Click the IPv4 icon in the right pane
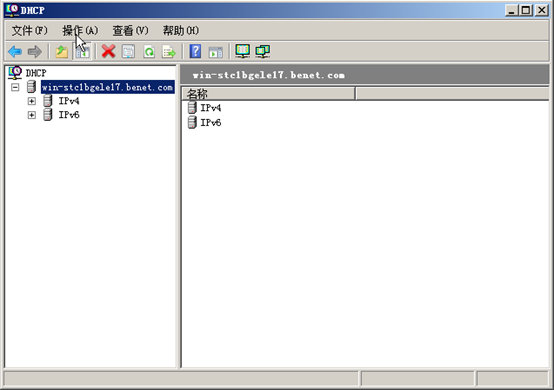The height and width of the screenshot is (390, 554). click(192, 107)
